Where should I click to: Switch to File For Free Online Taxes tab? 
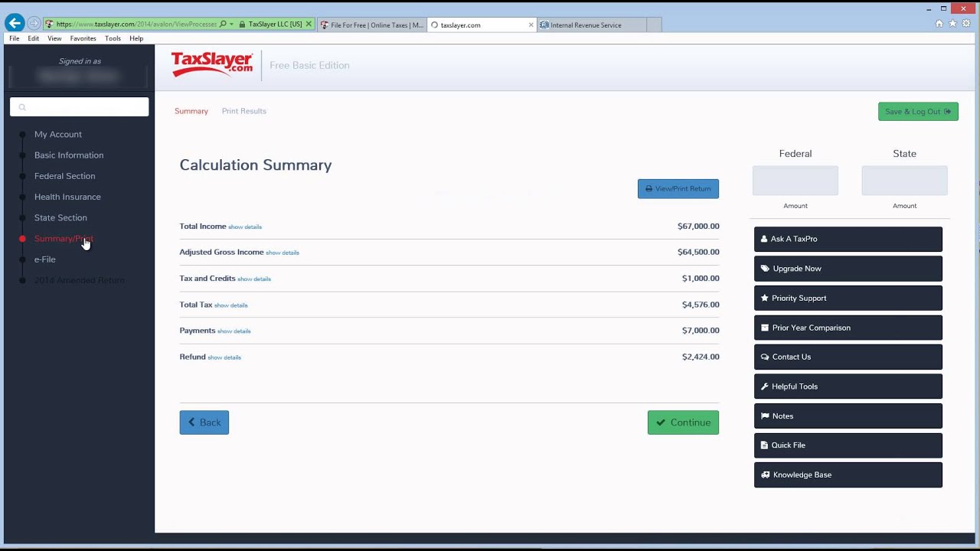click(x=371, y=24)
